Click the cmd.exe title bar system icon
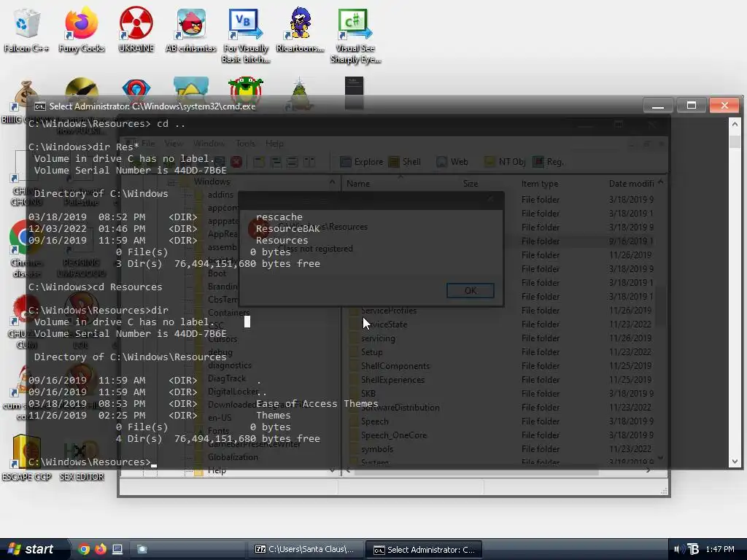The image size is (747, 560). [x=40, y=106]
